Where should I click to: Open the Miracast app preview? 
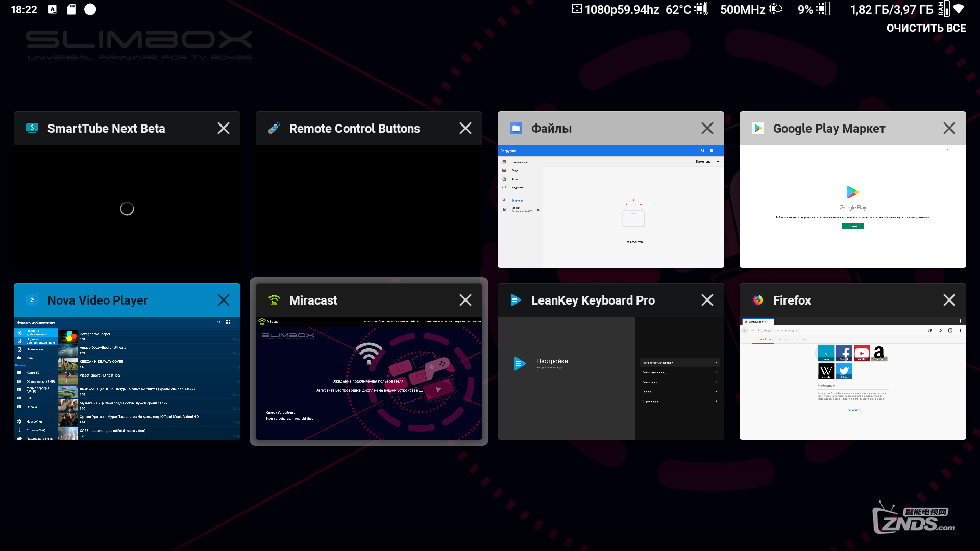(369, 379)
